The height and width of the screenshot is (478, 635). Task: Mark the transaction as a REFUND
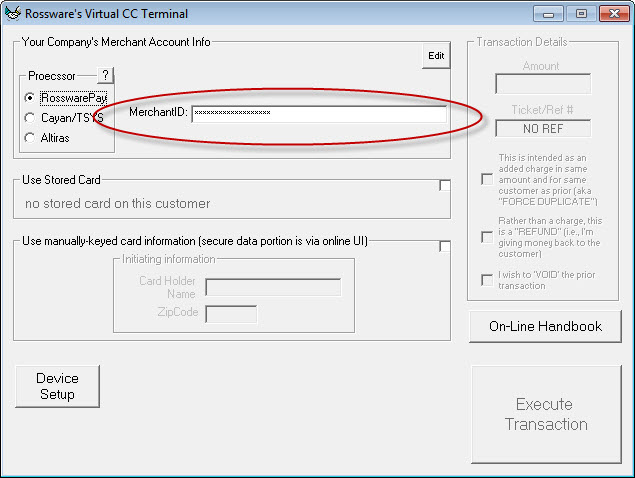[x=487, y=237]
